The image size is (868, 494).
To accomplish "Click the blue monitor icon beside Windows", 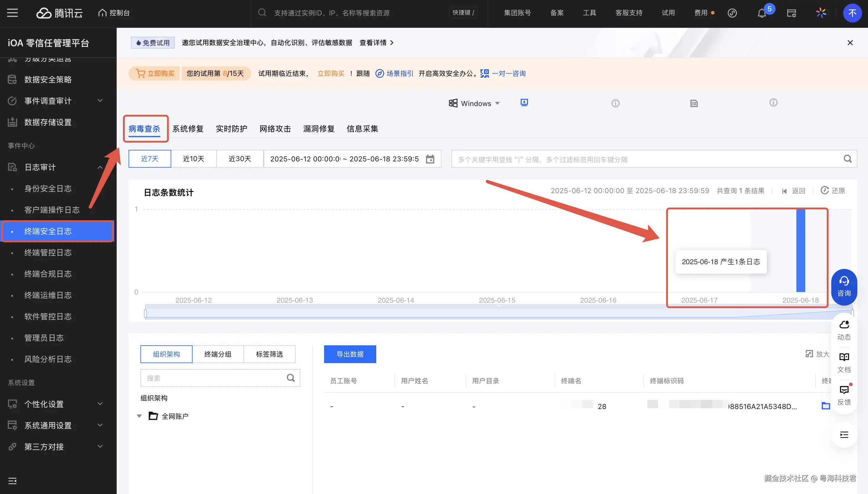I will pyautogui.click(x=524, y=102).
